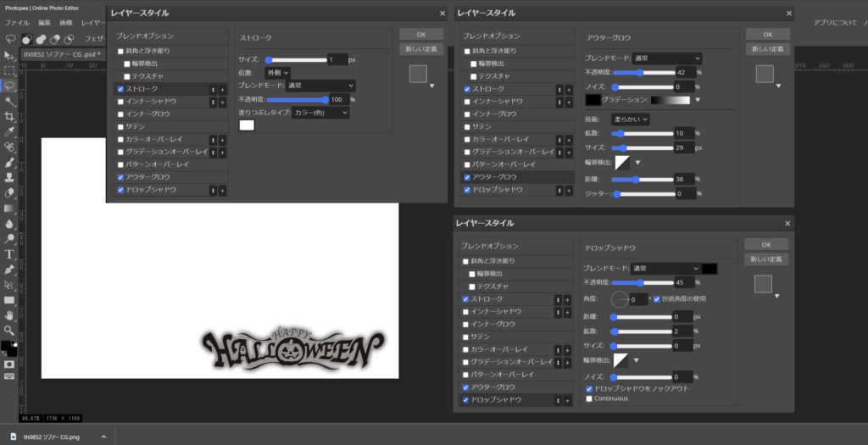Enable インナーシャドウ checkbox in stroke dialog
Viewport: 868px width, 445px height.
[x=121, y=101]
